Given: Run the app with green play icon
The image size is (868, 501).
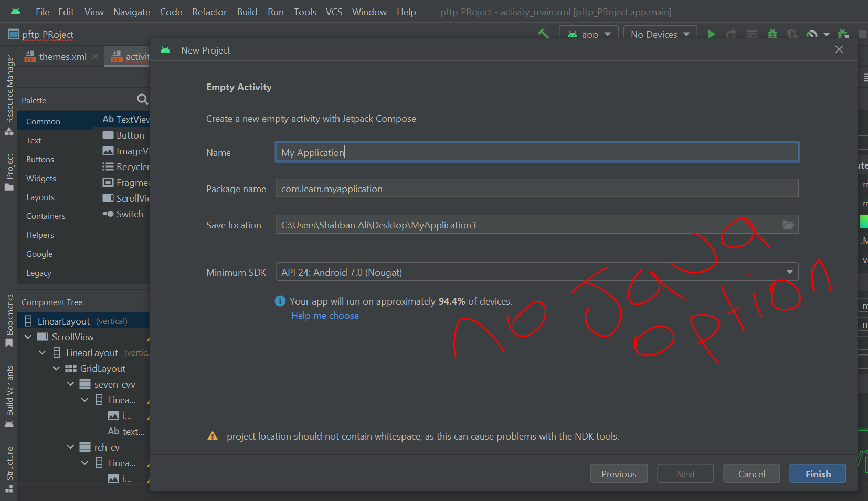Looking at the screenshot, I should (711, 34).
